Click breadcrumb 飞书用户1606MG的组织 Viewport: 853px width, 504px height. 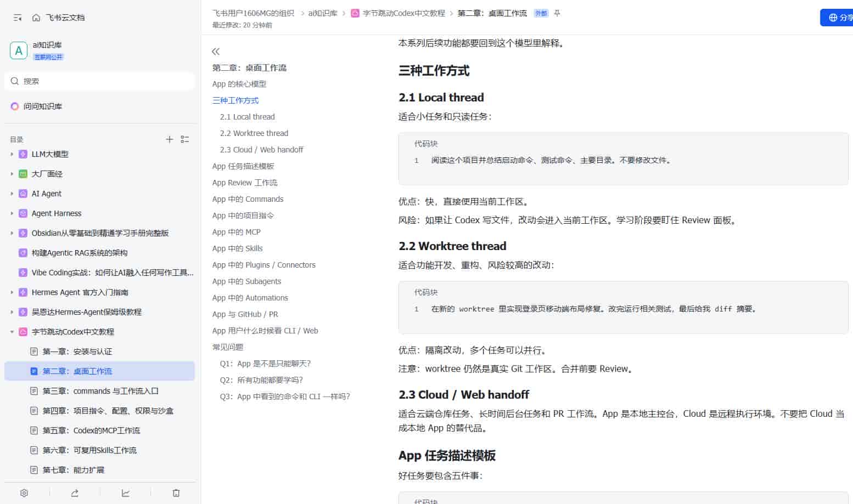pyautogui.click(x=253, y=13)
